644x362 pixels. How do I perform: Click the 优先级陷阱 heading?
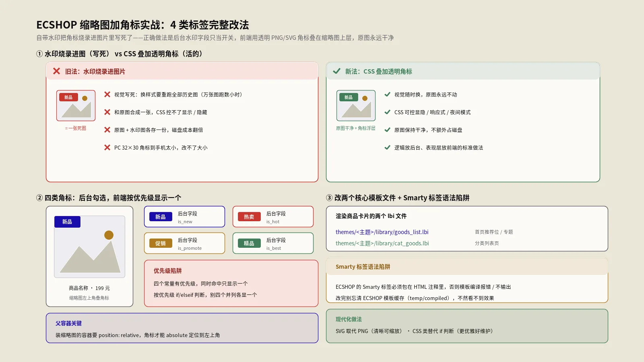(168, 271)
